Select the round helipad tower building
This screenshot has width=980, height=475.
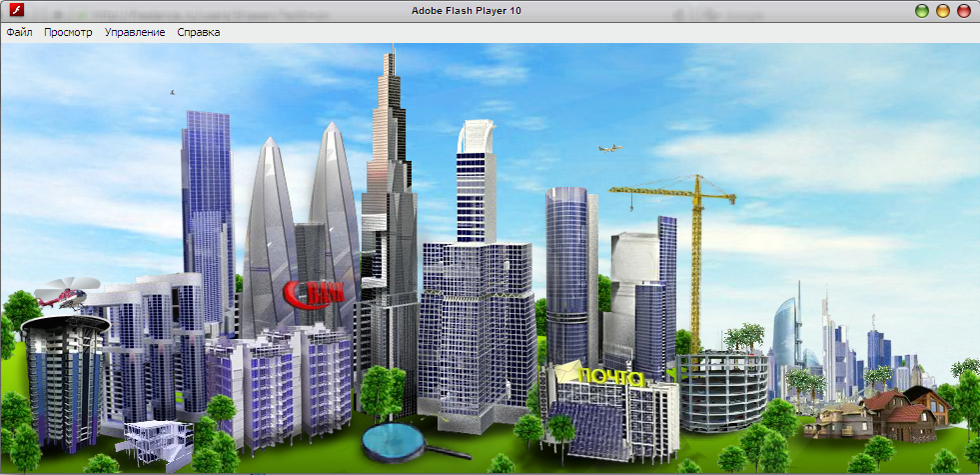65,382
